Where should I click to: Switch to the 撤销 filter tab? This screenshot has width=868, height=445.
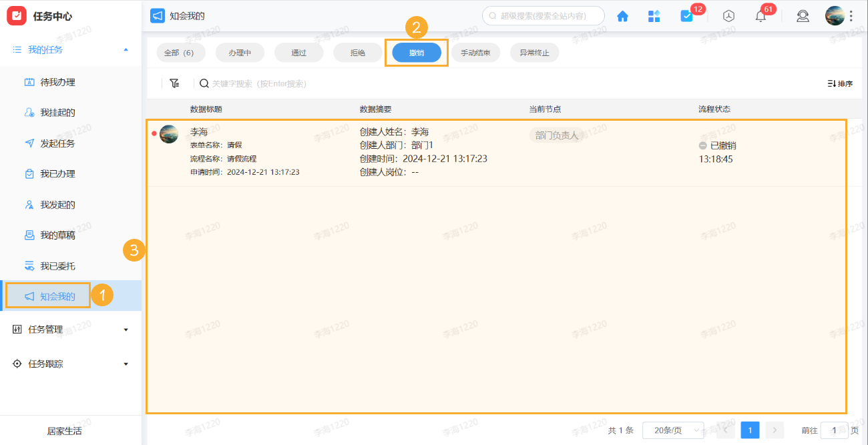[x=416, y=52]
